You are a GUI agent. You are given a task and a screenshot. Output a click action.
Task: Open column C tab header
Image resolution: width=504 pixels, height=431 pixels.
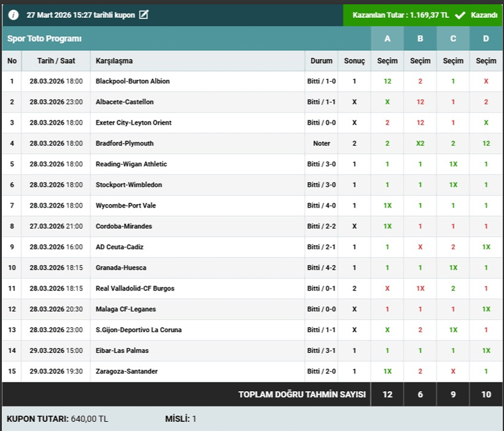point(453,39)
